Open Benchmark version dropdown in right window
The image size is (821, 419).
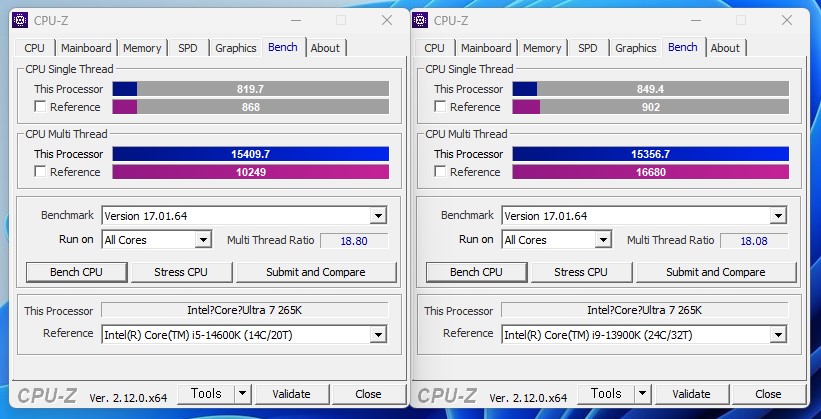tap(778, 215)
